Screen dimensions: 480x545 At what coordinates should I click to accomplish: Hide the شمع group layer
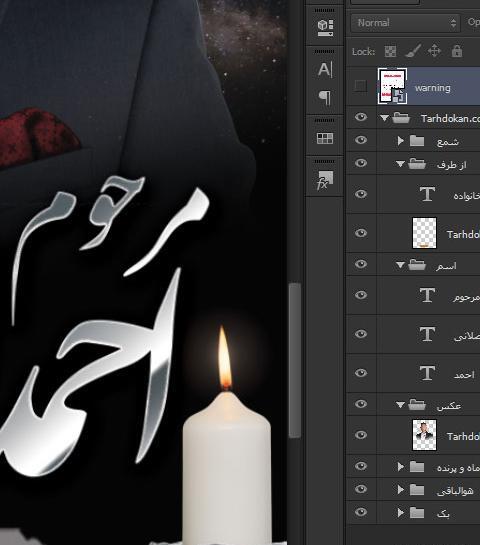coord(361,140)
